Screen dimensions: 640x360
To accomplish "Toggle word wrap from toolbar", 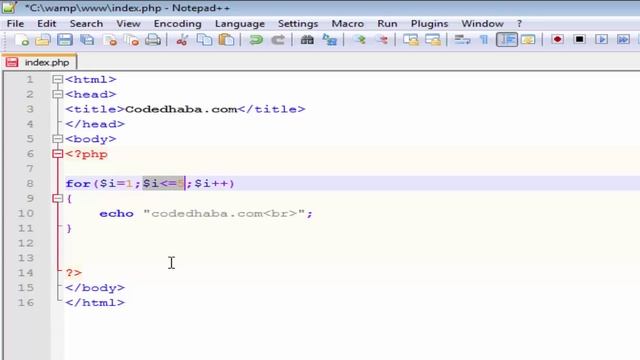I will [x=462, y=40].
